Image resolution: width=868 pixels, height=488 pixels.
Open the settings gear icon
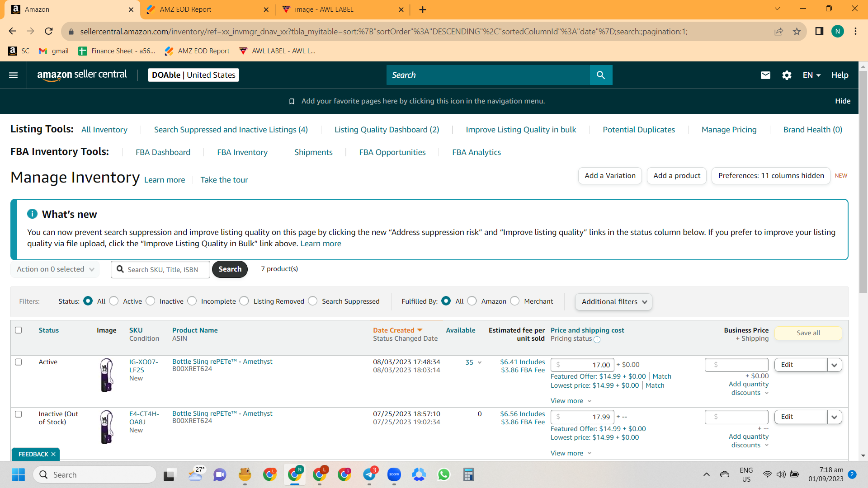(787, 75)
